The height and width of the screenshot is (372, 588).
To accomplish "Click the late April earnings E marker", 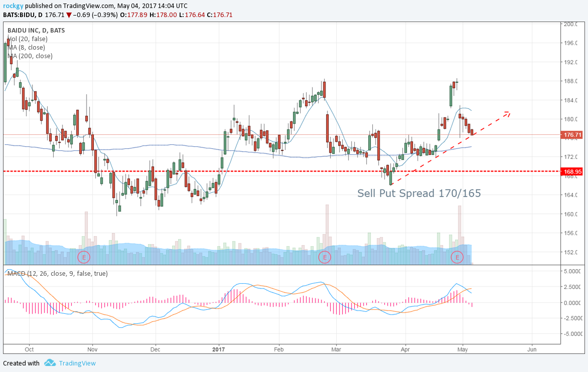I will (x=457, y=257).
